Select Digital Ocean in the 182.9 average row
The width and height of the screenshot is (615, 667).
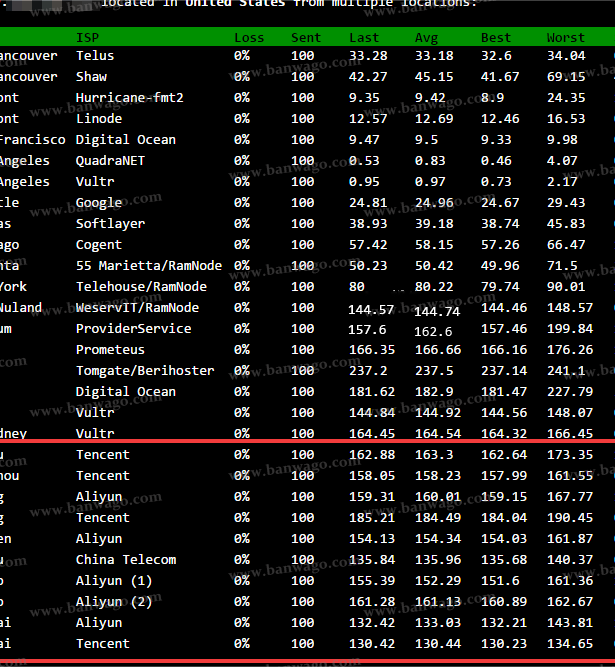pos(126,392)
